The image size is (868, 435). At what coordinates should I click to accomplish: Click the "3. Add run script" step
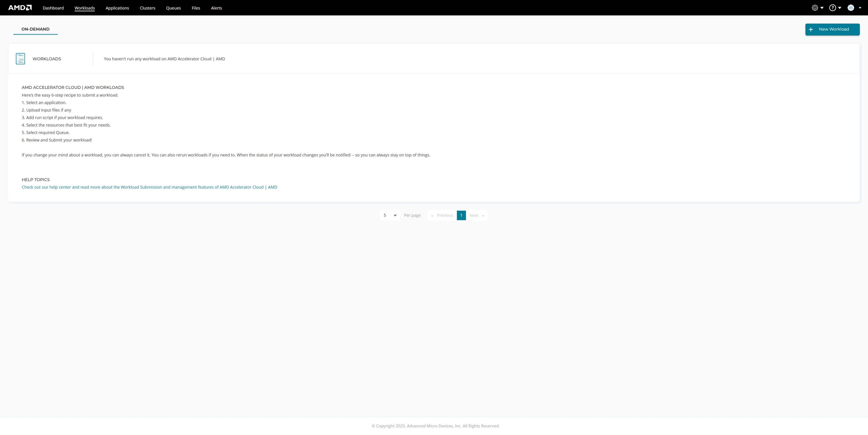(62, 117)
